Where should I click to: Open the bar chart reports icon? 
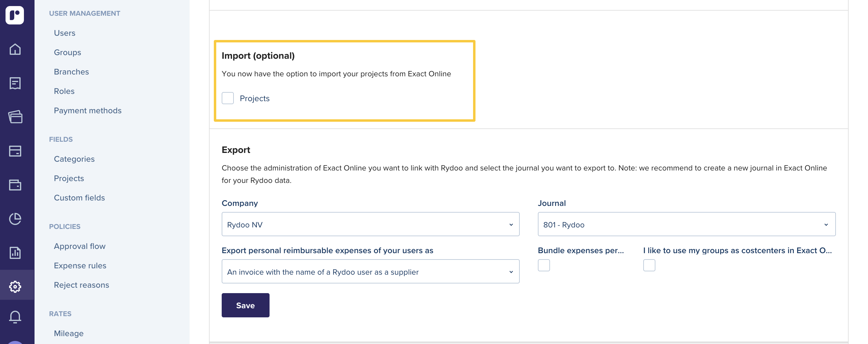(15, 253)
